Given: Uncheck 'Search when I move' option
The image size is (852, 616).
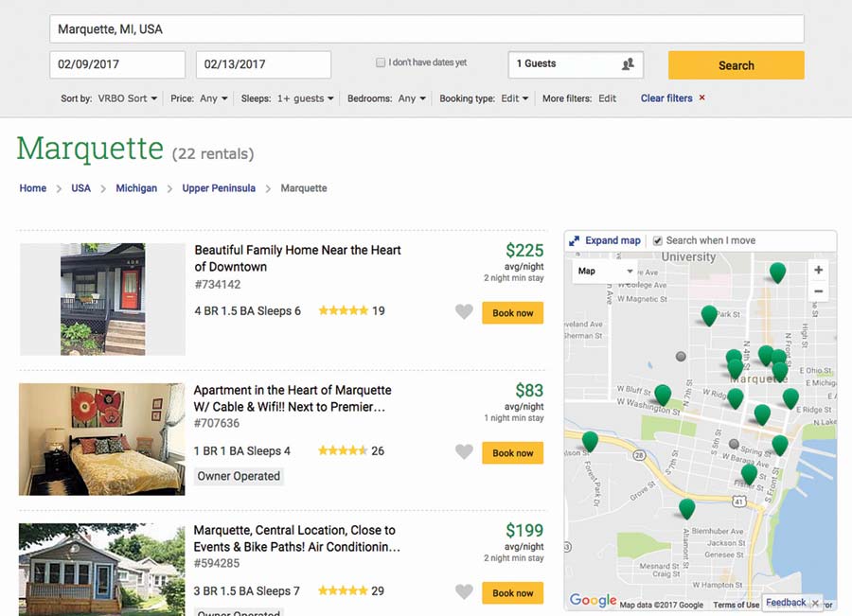Looking at the screenshot, I should 658,241.
